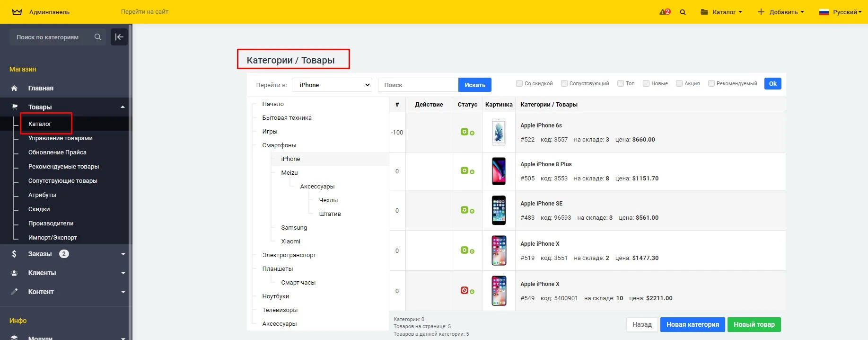Click the Новый товар button
The image size is (868, 340).
(x=754, y=324)
